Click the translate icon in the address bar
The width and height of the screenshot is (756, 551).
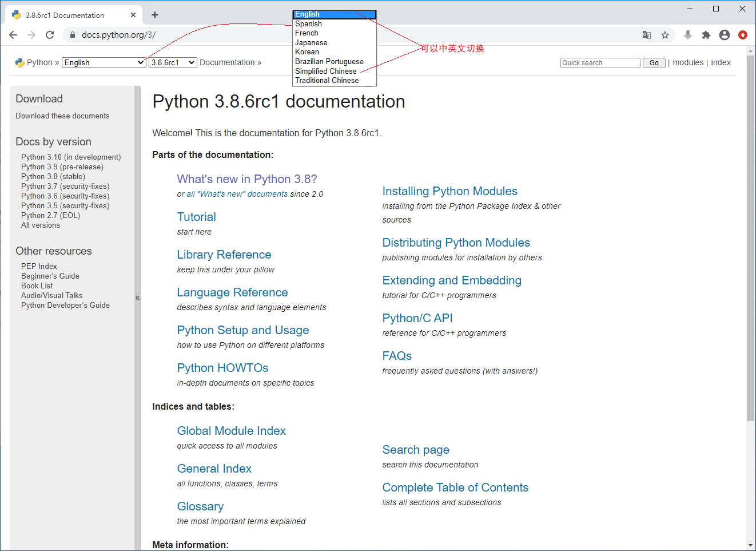(647, 35)
